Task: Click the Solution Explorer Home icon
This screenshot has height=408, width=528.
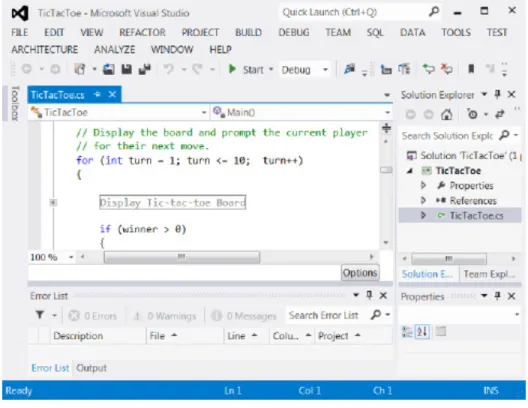Action: [x=447, y=115]
